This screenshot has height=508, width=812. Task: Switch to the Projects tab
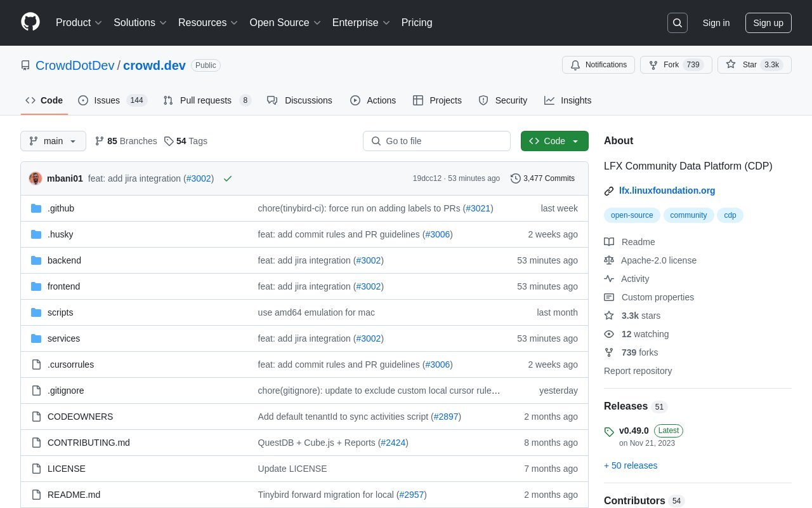tap(437, 100)
